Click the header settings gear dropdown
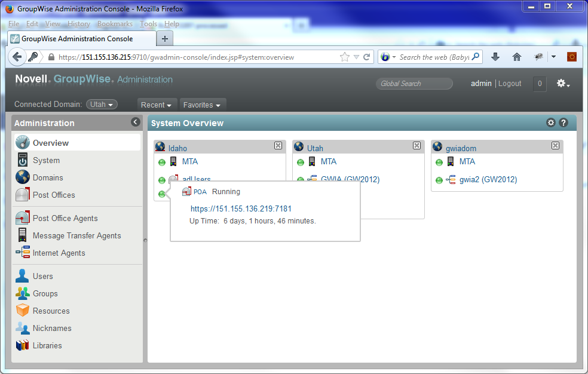This screenshot has height=374, width=588. (563, 83)
